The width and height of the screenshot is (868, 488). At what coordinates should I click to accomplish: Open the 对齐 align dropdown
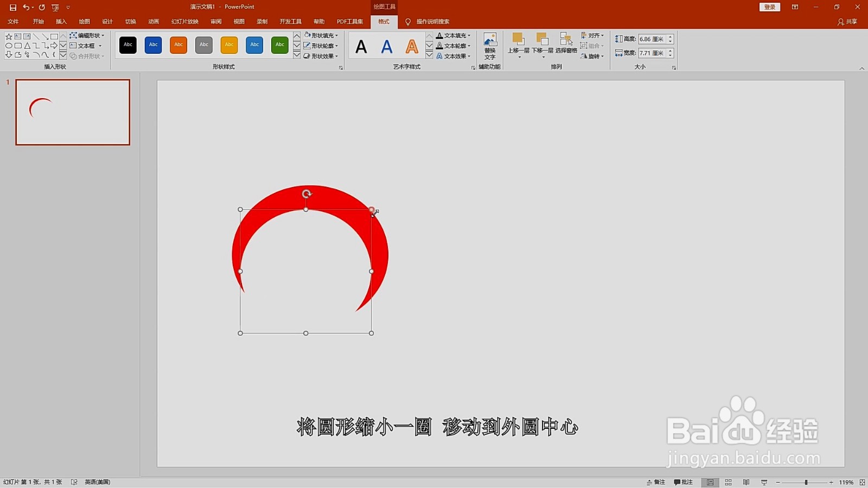pos(592,35)
